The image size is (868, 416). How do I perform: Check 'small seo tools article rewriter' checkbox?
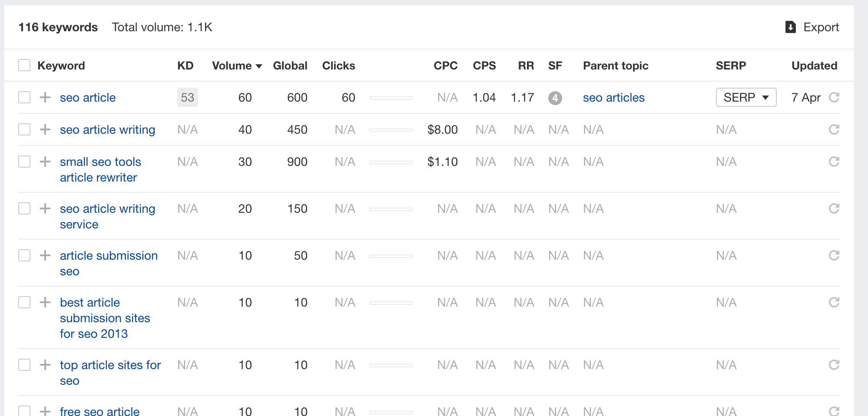24,162
